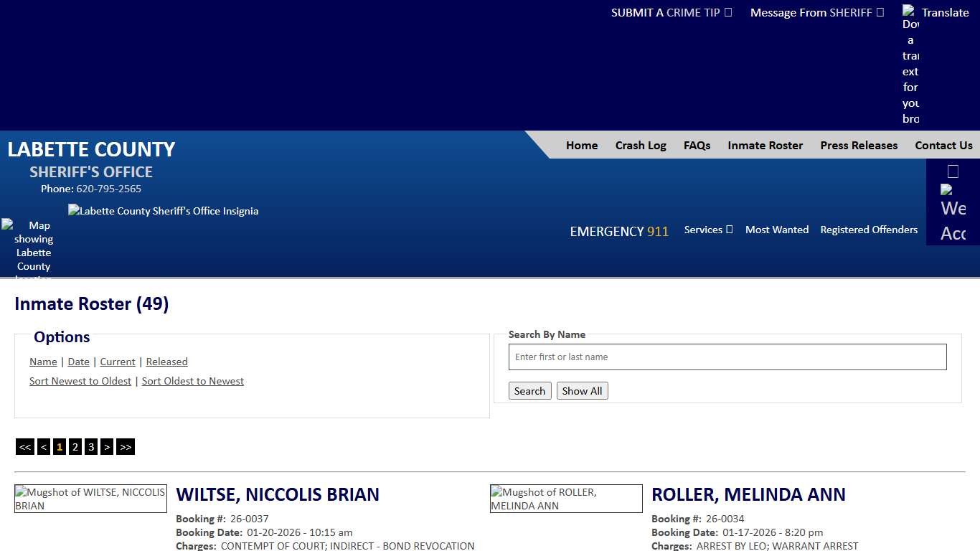980x551 pixels.
Task: Open mugshot of Wiltse, Niccolis Brian
Action: coord(90,499)
